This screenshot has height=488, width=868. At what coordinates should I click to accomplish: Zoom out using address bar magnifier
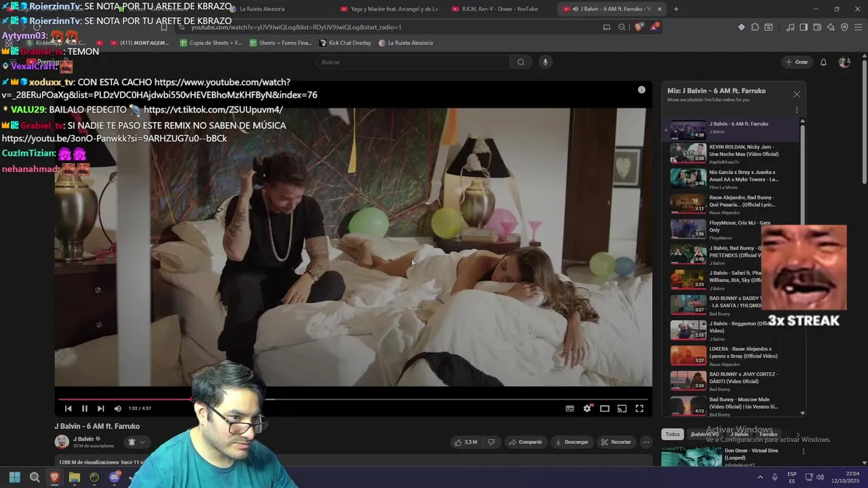[622, 27]
